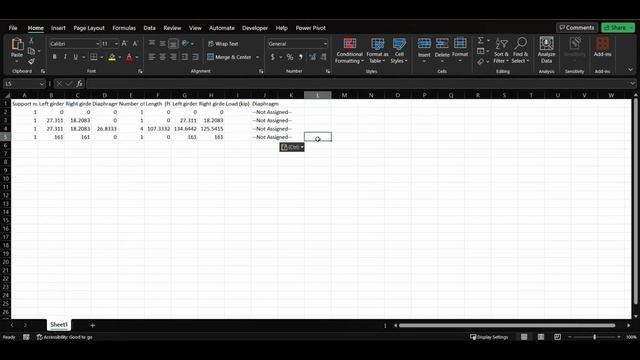Image resolution: width=640 pixels, height=360 pixels.
Task: Toggle bottom align button
Action: tap(173, 44)
